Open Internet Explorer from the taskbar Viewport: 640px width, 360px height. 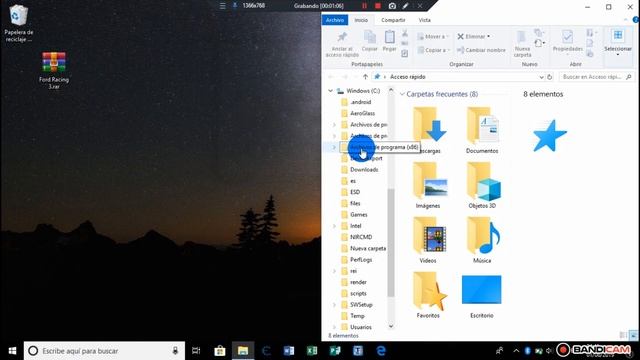coord(381,351)
